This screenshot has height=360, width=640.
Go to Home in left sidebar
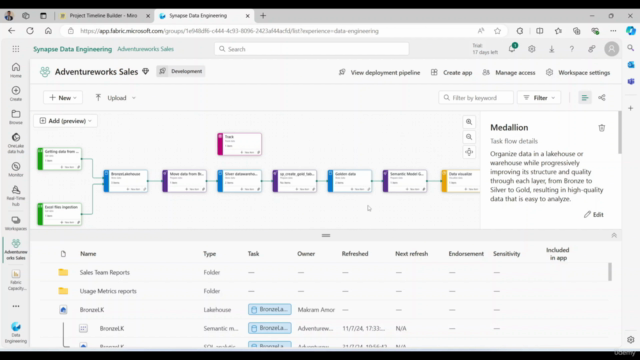pyautogui.click(x=16, y=70)
